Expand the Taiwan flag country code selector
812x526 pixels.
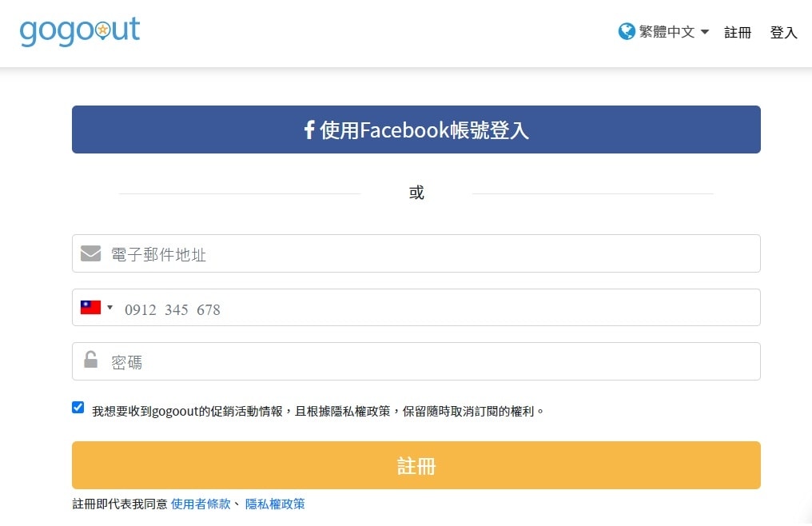pyautogui.click(x=97, y=307)
